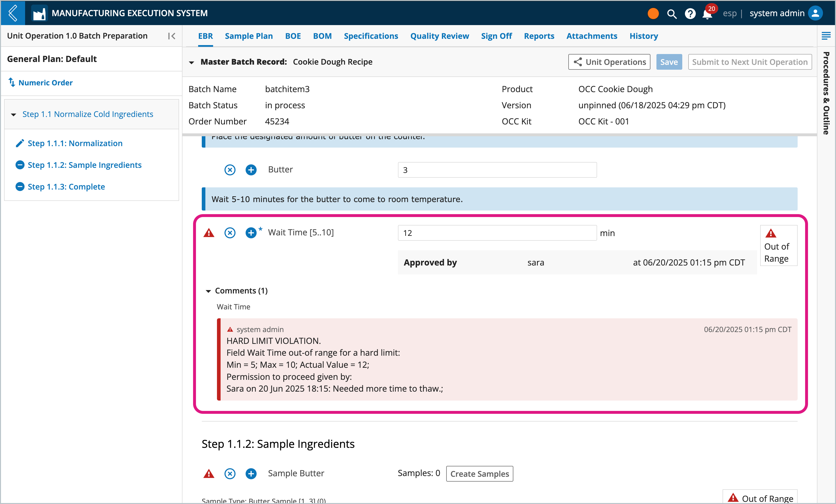Click the warning triangle left of Sample Butter

click(209, 474)
